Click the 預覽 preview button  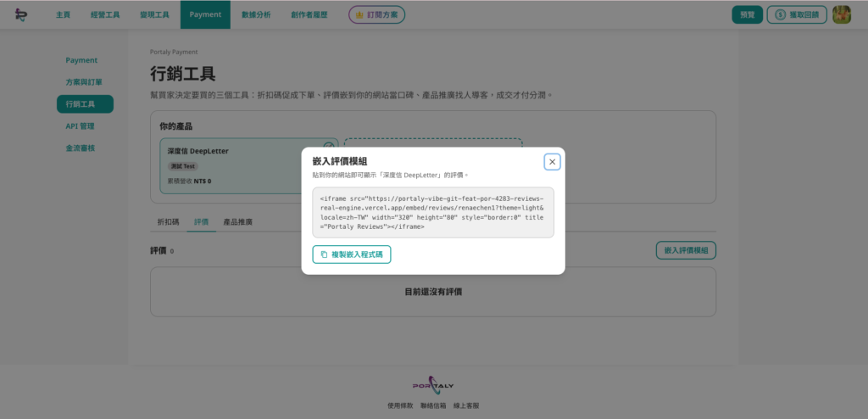(x=748, y=15)
